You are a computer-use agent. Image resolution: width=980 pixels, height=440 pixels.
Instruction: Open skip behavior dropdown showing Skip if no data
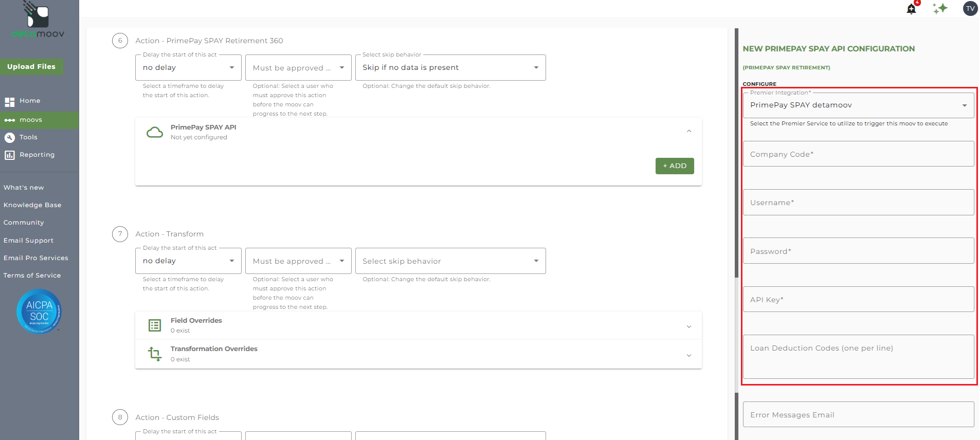[450, 68]
